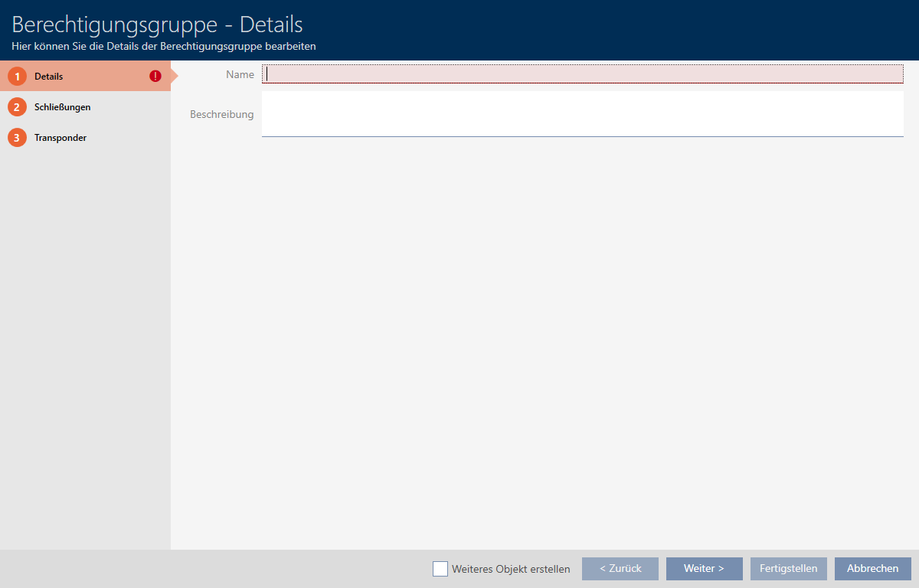This screenshot has height=588, width=919.
Task: Go to the Transponder step
Action: pyautogui.click(x=61, y=138)
